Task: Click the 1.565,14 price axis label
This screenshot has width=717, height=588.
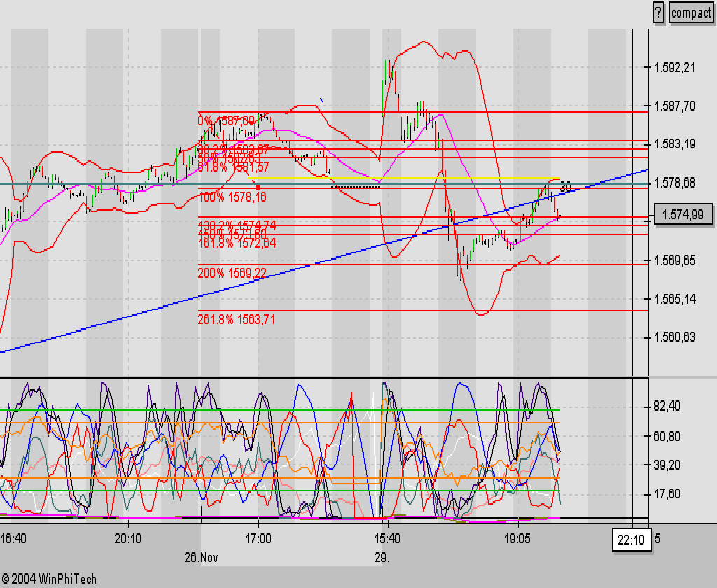Action: 675,299
